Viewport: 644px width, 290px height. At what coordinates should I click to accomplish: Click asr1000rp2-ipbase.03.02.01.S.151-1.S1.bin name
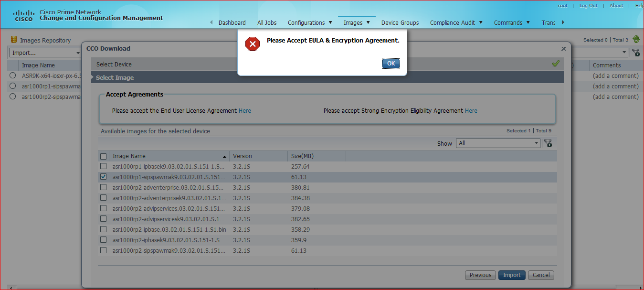pos(169,230)
